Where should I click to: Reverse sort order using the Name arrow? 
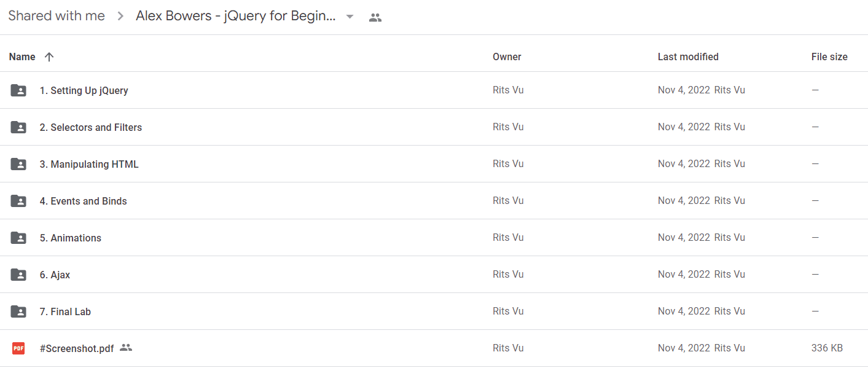49,57
